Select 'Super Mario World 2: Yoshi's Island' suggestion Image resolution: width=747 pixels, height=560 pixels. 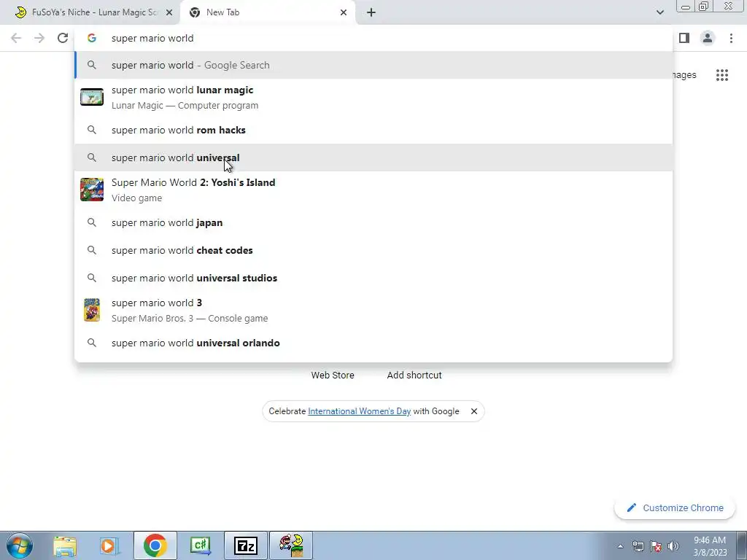click(373, 190)
